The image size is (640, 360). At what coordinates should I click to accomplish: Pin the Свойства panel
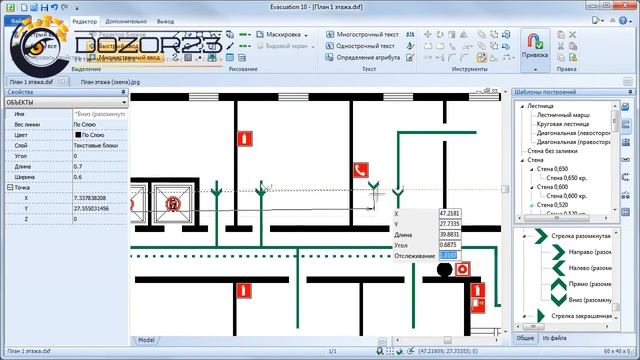click(123, 92)
